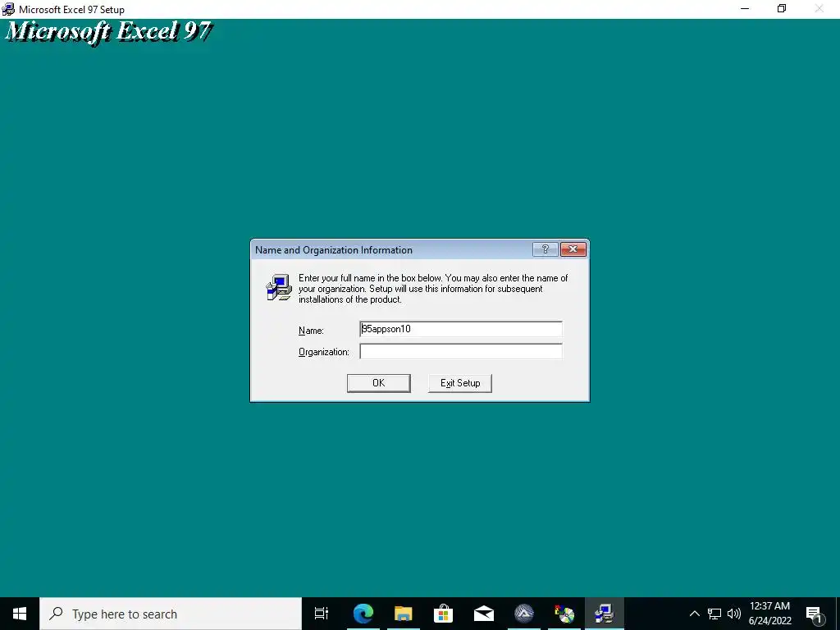Click the Name: field label
This screenshot has width=840, height=630.
tap(311, 331)
